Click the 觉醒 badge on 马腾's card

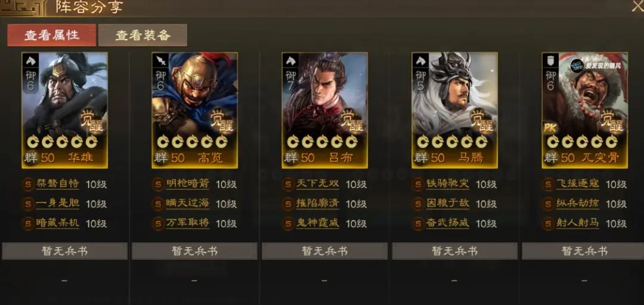(482, 121)
